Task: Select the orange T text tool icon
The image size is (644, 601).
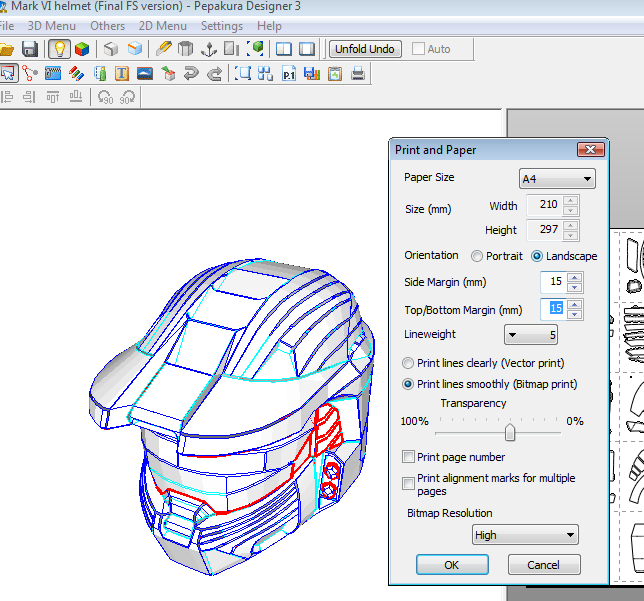Action: click(x=122, y=74)
